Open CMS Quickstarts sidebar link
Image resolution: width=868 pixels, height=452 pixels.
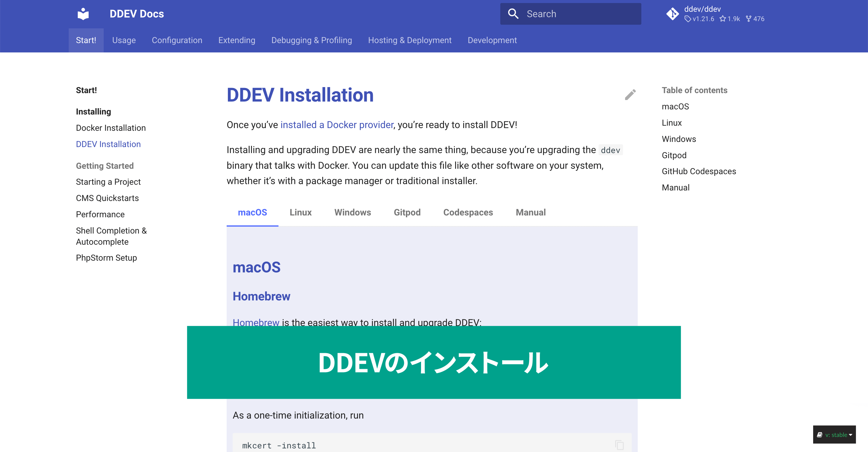(x=107, y=198)
